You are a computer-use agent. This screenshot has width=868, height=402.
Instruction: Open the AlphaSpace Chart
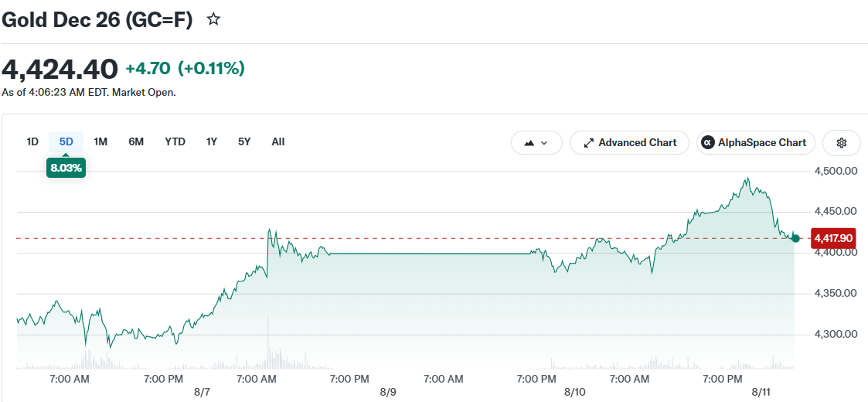pos(756,143)
